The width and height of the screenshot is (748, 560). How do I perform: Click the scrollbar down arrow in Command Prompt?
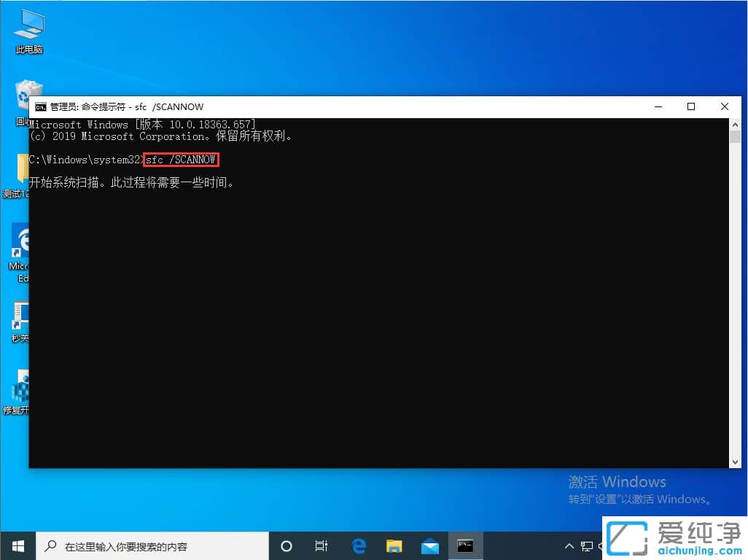click(x=736, y=461)
